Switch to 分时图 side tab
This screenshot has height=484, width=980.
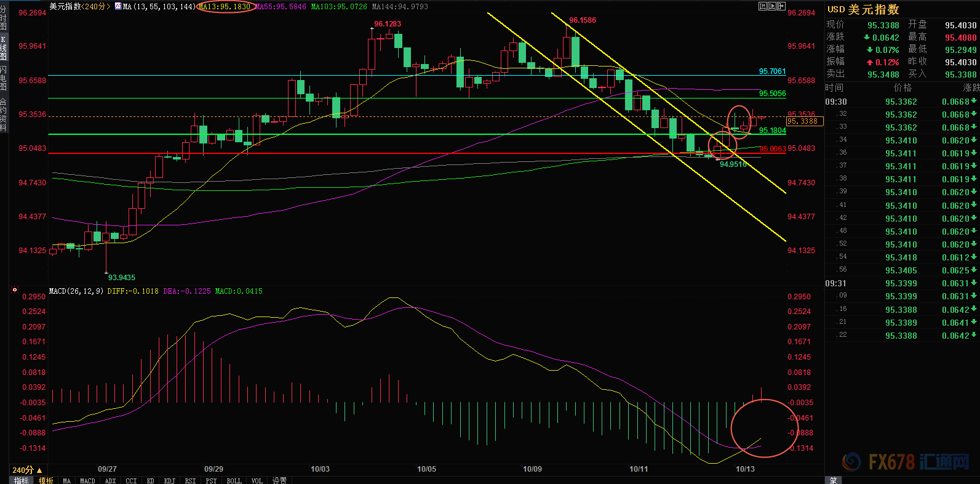4,18
